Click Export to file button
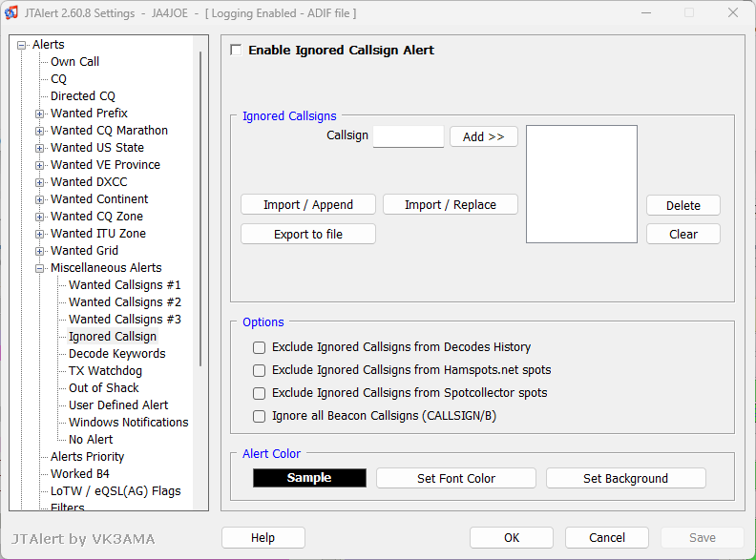The height and width of the screenshot is (560, 756). pyautogui.click(x=308, y=234)
